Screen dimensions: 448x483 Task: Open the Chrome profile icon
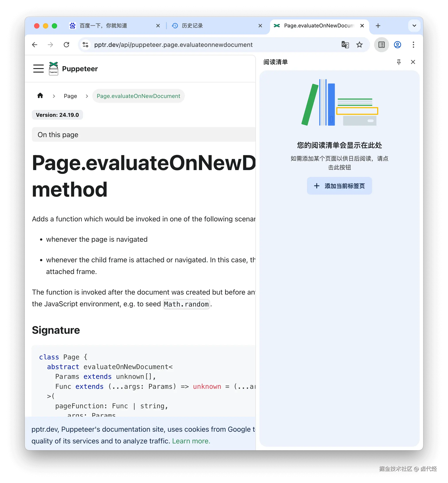[x=397, y=45]
